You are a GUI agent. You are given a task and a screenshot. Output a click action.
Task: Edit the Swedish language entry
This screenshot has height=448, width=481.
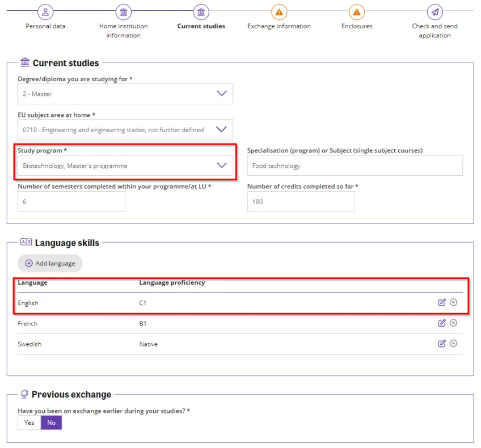442,343
